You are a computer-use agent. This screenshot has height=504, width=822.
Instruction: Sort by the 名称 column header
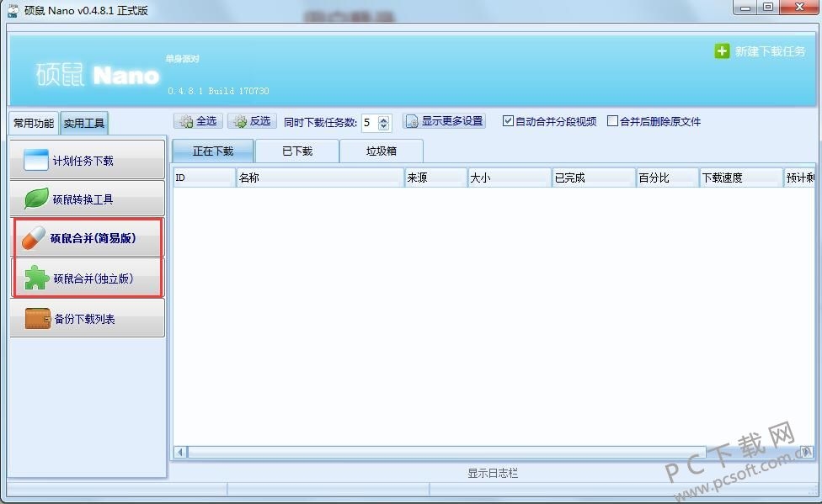tap(320, 178)
